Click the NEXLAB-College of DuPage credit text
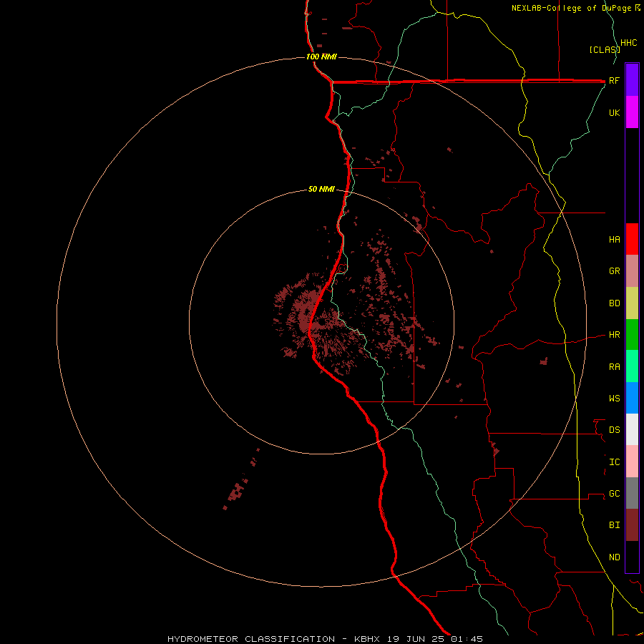644x644 pixels. click(572, 8)
